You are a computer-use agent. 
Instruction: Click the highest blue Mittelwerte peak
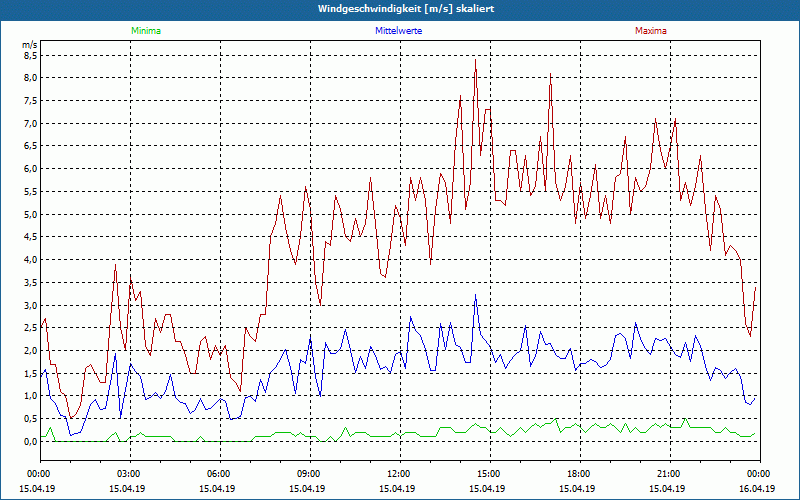(x=476, y=295)
